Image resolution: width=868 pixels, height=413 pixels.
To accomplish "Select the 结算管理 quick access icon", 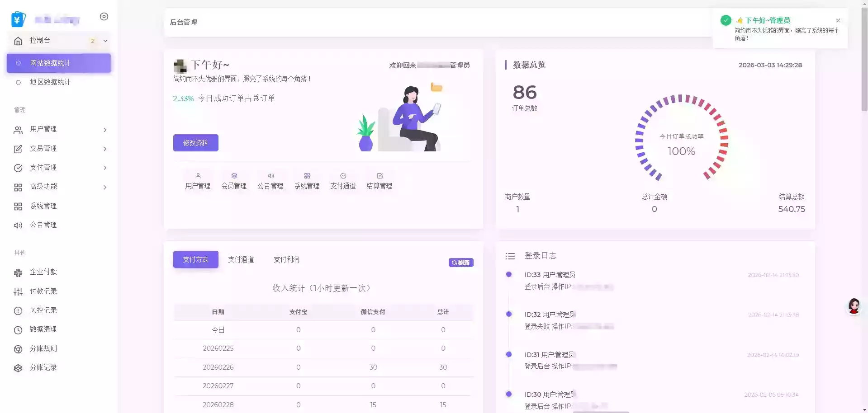I will pos(379,180).
